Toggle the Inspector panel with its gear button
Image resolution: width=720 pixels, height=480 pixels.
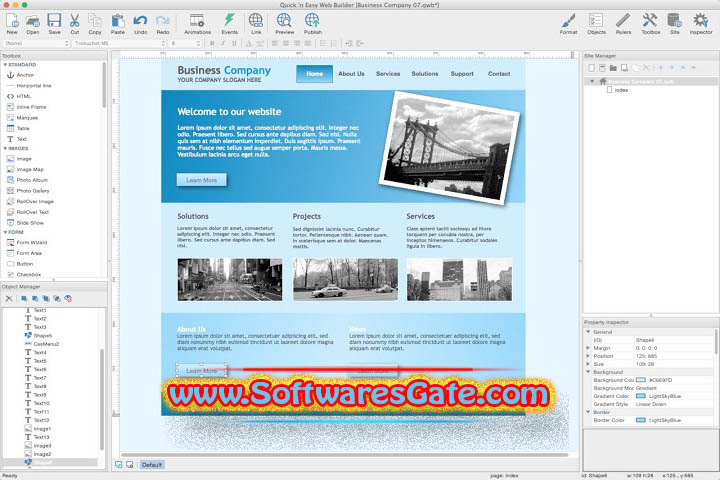701,23
